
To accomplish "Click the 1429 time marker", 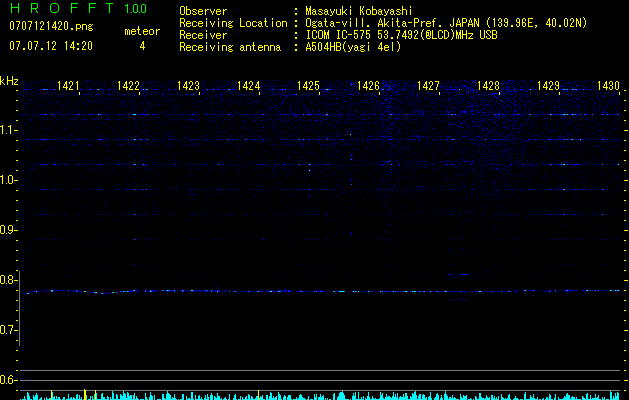I will [548, 85].
